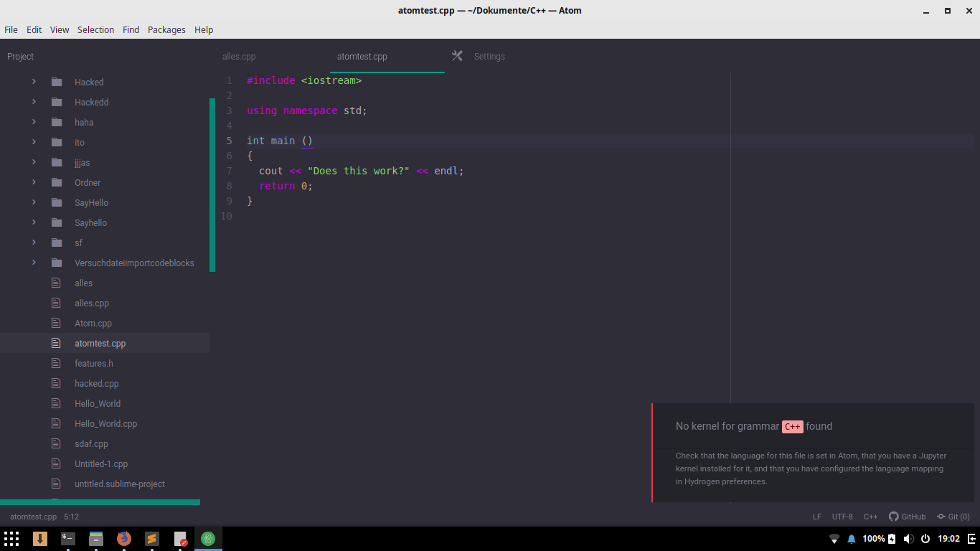The width and height of the screenshot is (980, 551).
Task: Open the Packages menu
Action: point(166,29)
